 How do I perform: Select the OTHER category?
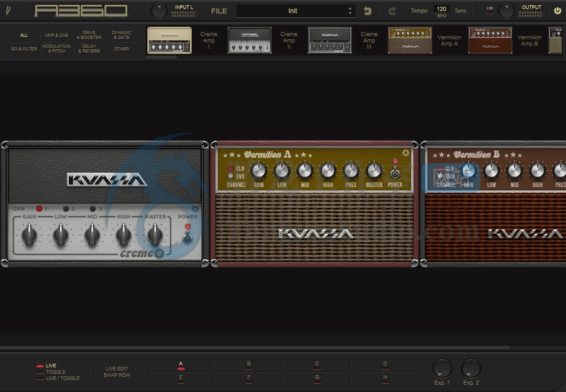(x=121, y=49)
